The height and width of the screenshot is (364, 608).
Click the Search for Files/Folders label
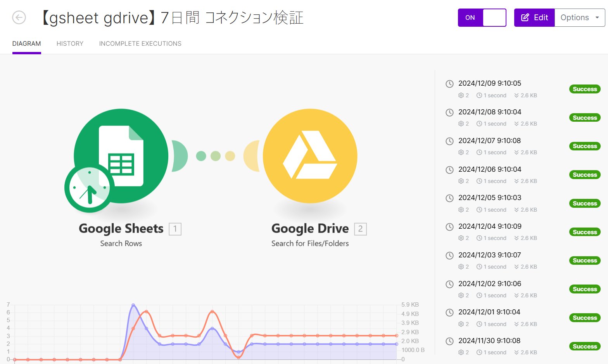point(310,243)
